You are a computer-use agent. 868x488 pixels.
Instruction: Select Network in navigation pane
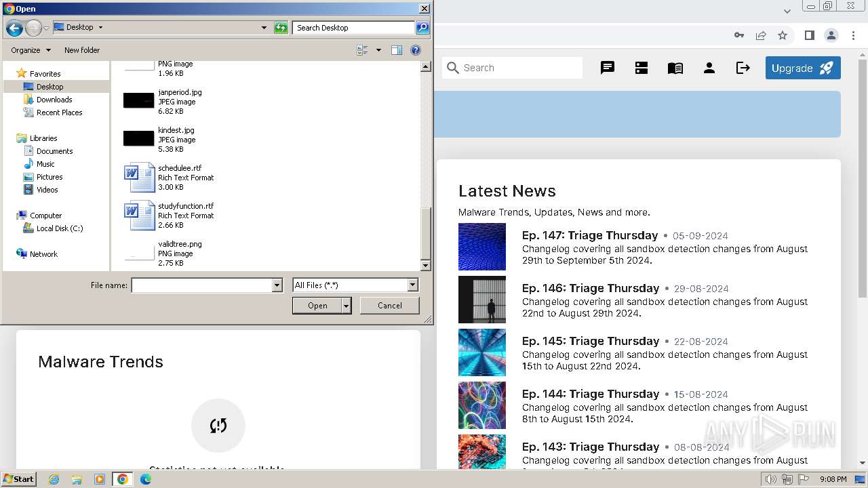click(x=43, y=254)
